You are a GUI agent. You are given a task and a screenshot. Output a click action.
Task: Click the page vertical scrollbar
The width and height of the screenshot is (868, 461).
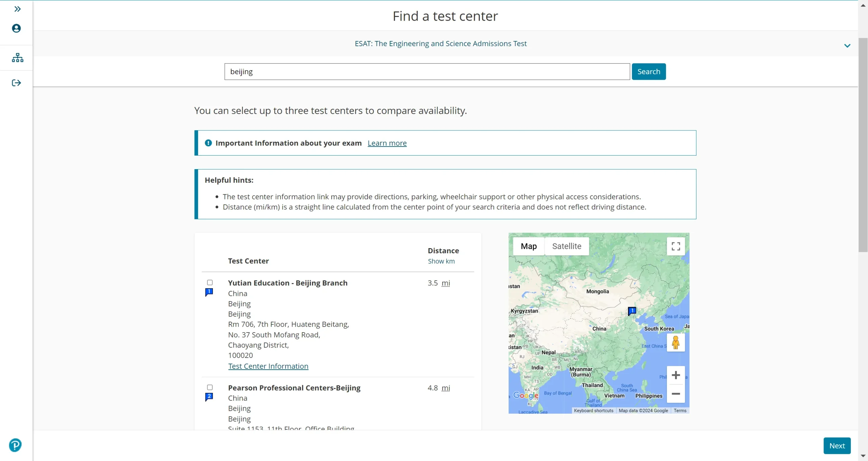point(863,145)
